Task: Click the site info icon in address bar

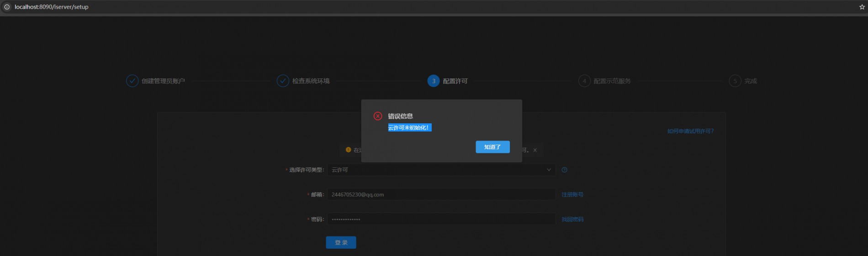Action: (x=7, y=7)
